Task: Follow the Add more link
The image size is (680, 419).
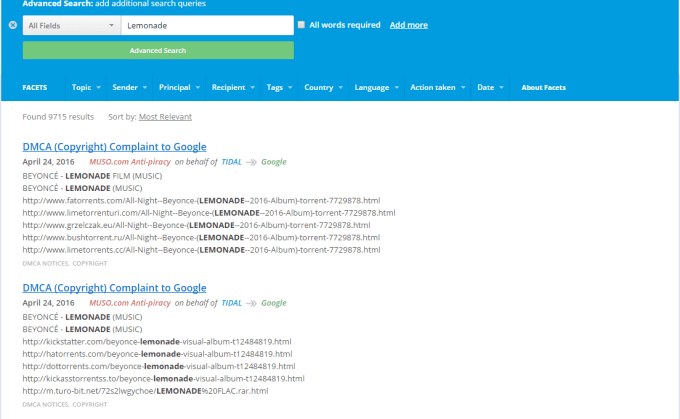Action: click(x=409, y=25)
